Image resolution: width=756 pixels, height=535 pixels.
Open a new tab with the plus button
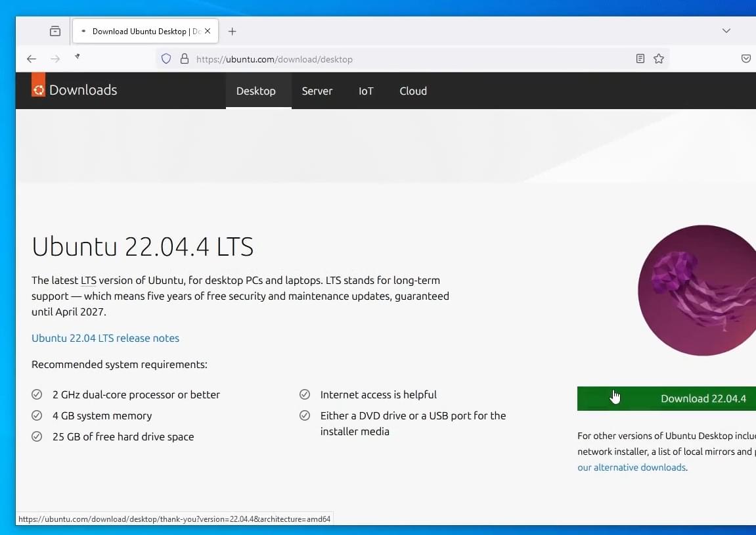click(232, 32)
